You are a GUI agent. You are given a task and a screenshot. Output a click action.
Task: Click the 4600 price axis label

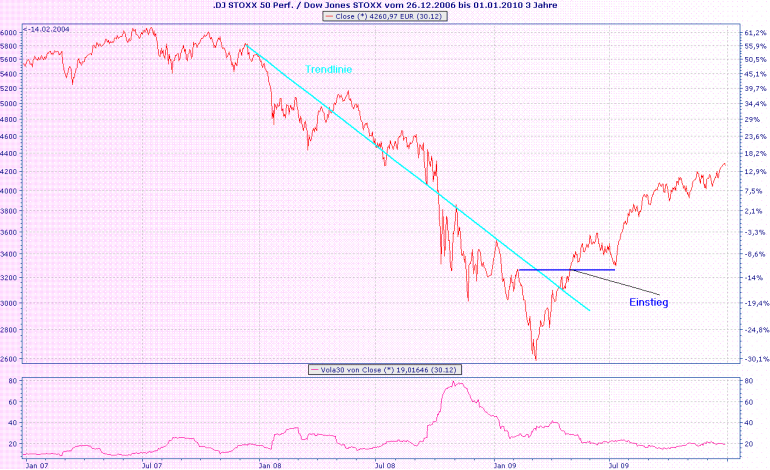[8, 137]
